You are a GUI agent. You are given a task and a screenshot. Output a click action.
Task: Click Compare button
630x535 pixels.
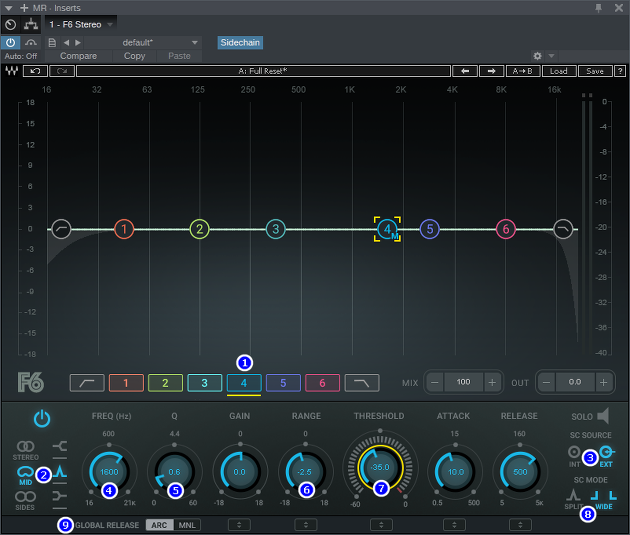pos(78,56)
